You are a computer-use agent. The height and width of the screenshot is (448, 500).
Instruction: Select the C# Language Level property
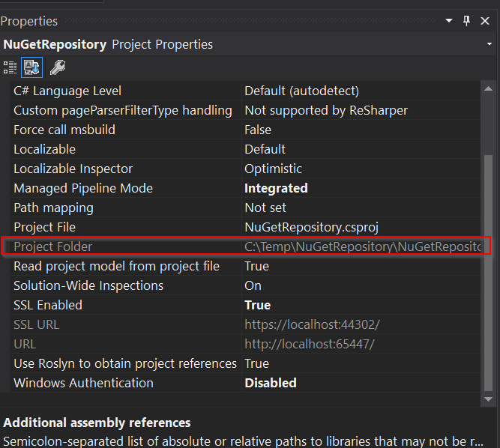click(67, 91)
